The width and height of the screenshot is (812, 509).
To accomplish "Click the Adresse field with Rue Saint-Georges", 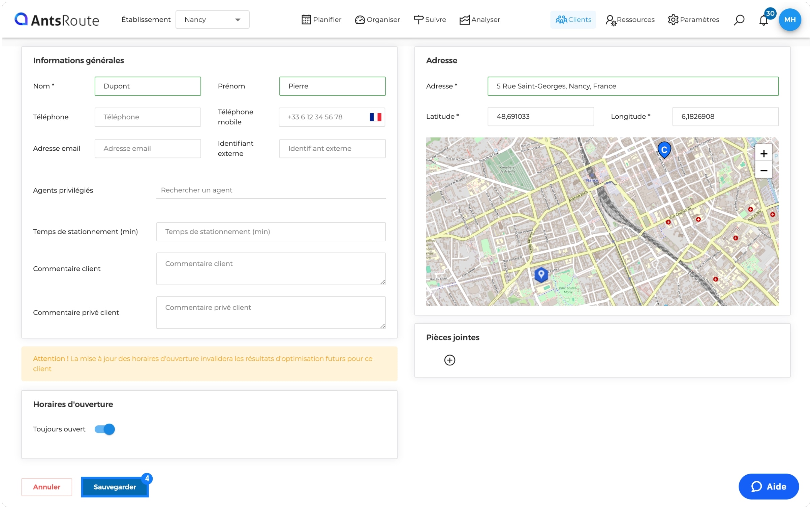I will pyautogui.click(x=633, y=86).
